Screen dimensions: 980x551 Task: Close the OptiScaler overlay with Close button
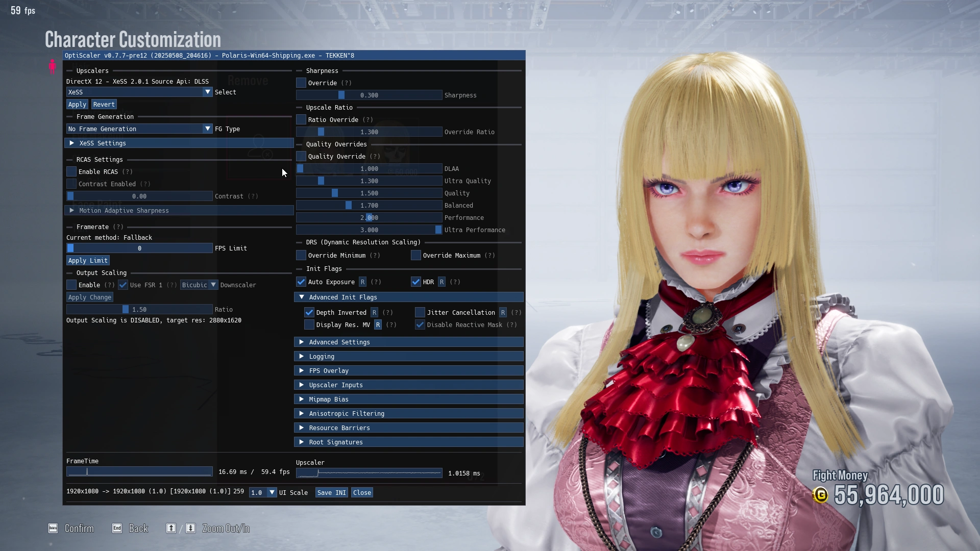[x=362, y=492]
